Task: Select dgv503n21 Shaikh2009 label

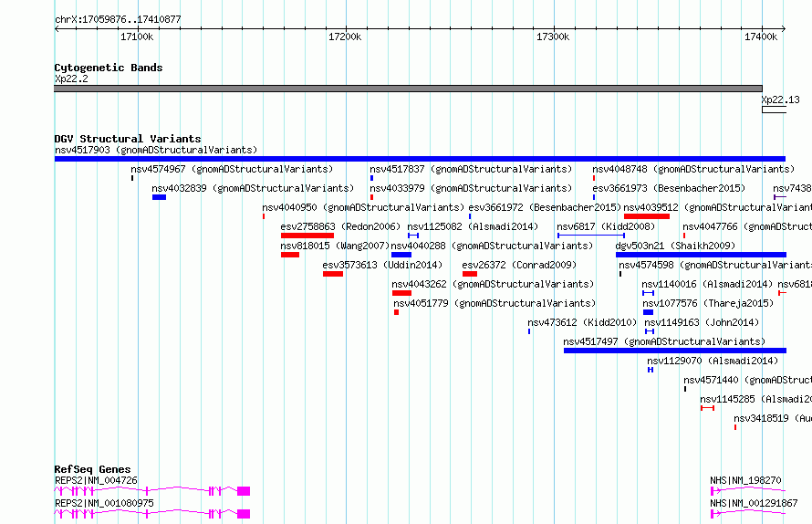Action: coord(675,246)
